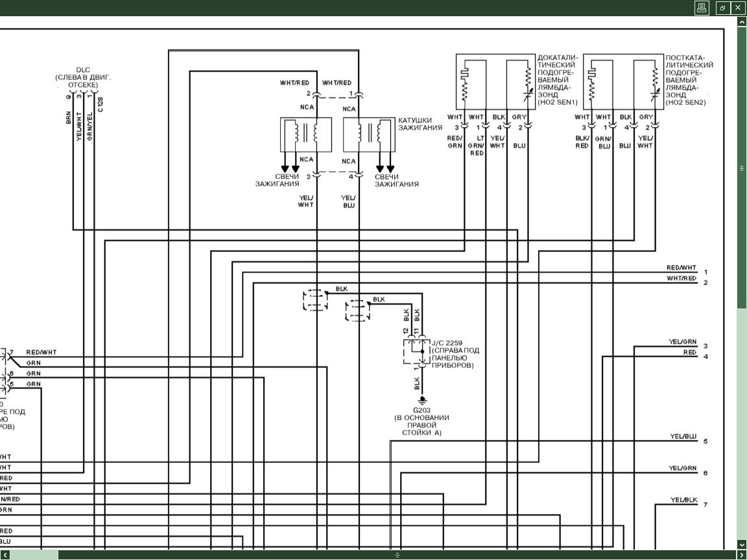
Task: Click the horizontal scrollbar thumb grip
Action: click(397, 555)
